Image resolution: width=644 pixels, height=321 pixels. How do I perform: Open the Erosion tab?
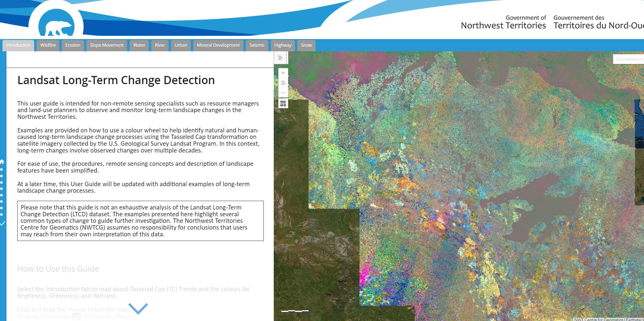click(x=73, y=45)
